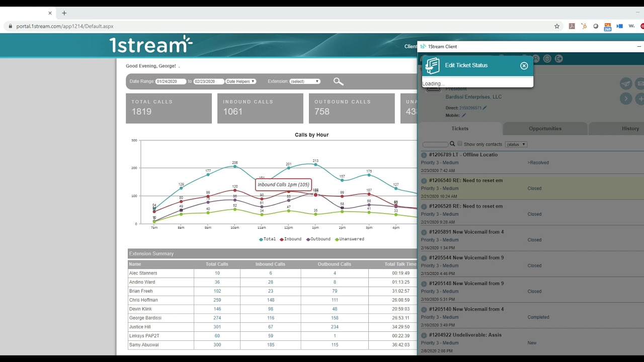Click the 1stream logo

151,45
